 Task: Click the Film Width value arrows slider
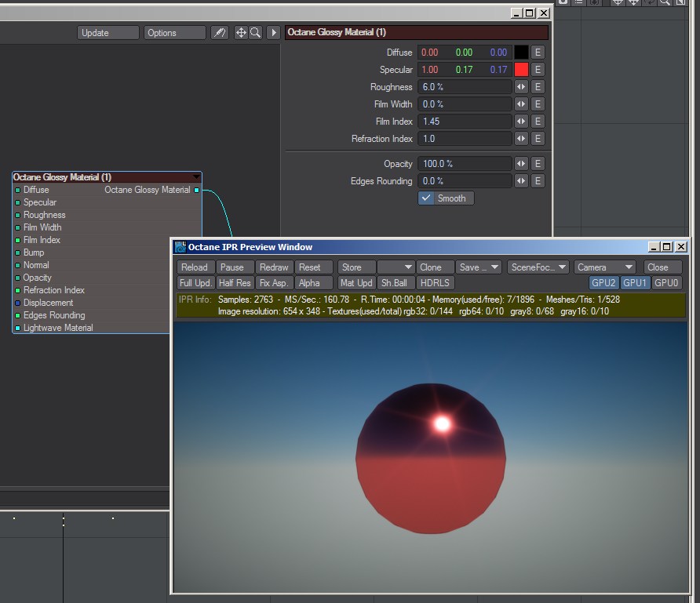pos(521,104)
